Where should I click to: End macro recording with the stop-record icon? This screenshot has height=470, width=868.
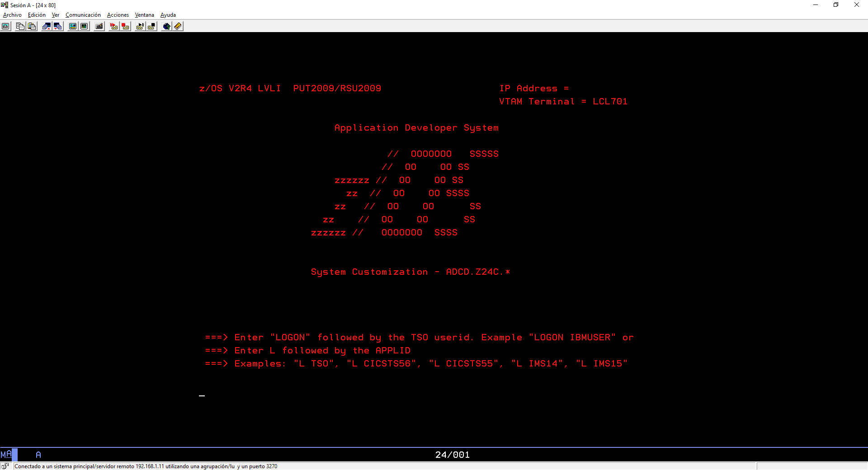tap(151, 26)
